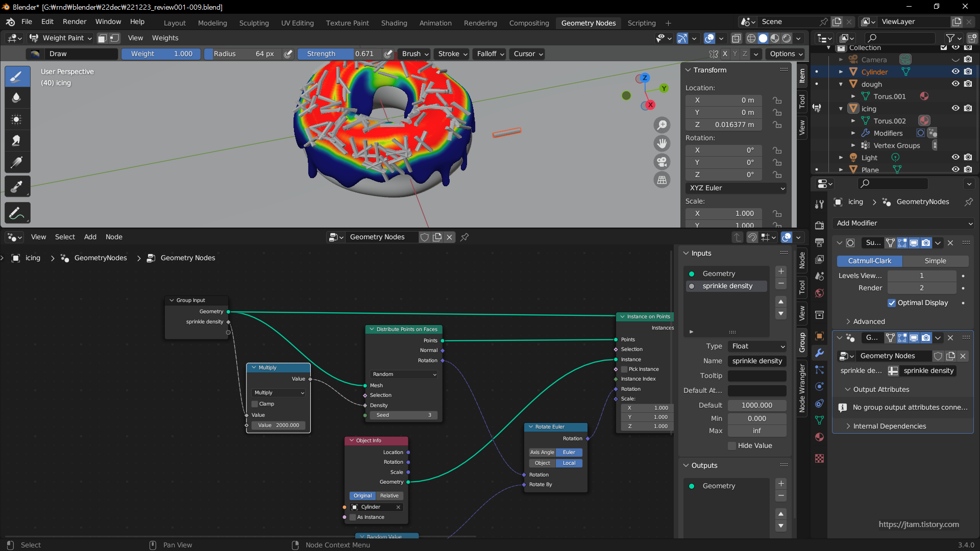This screenshot has height=551, width=980.
Task: Click the Annotate pencil tool
Action: [x=17, y=213]
